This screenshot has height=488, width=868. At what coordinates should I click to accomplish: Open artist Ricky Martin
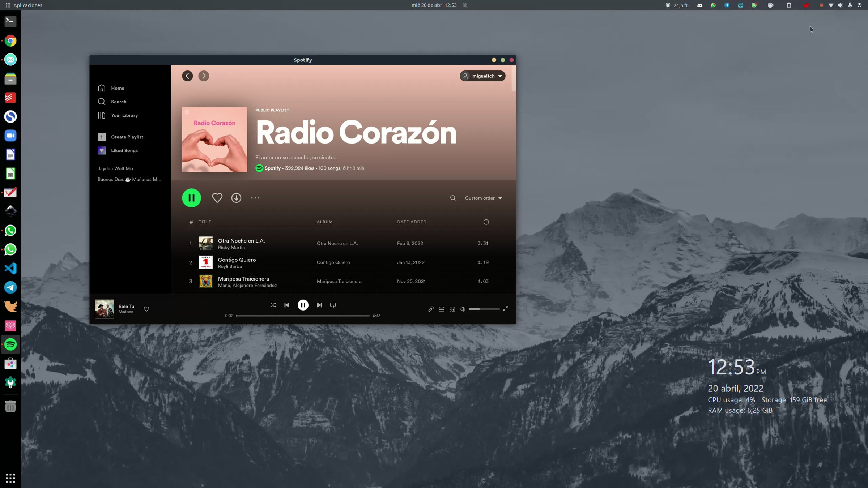click(x=231, y=248)
